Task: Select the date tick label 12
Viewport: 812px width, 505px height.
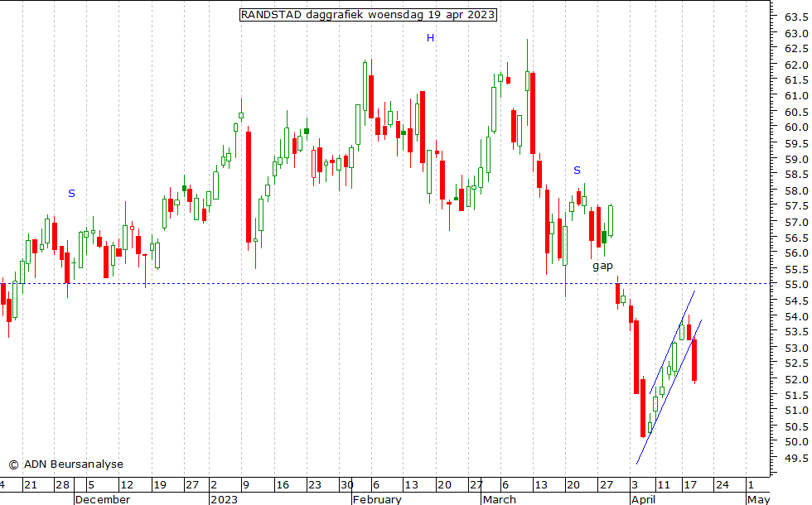Action: click(127, 485)
